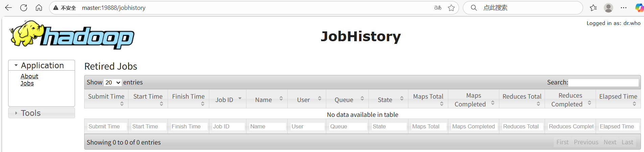The image size is (644, 152).
Task: Click the read aloud/translate icon in address bar
Action: point(438,8)
